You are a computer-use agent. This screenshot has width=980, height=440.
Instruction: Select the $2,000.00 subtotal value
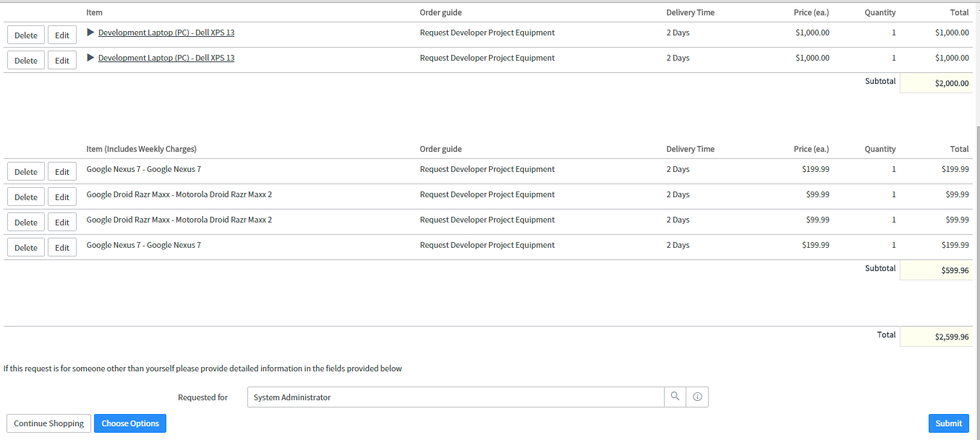(951, 84)
